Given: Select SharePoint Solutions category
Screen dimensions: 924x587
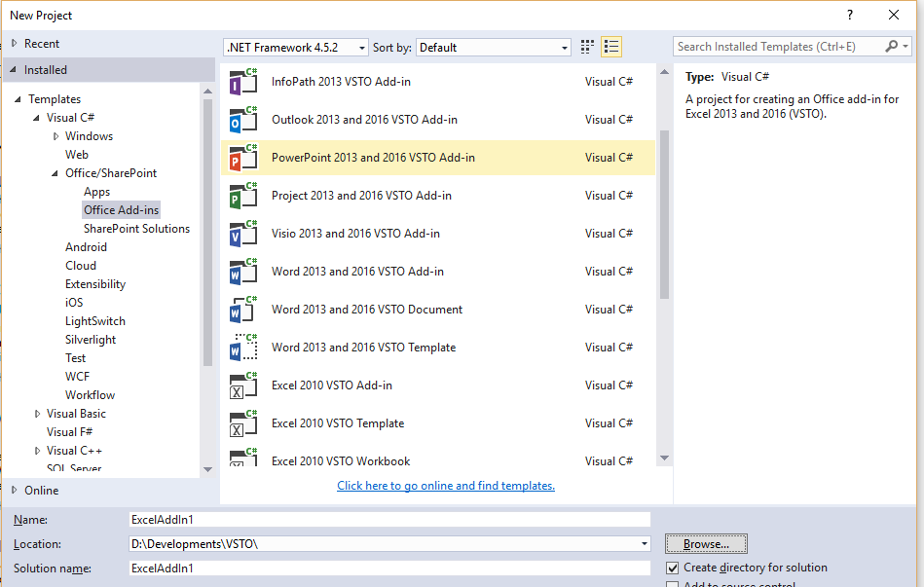Looking at the screenshot, I should [x=136, y=229].
